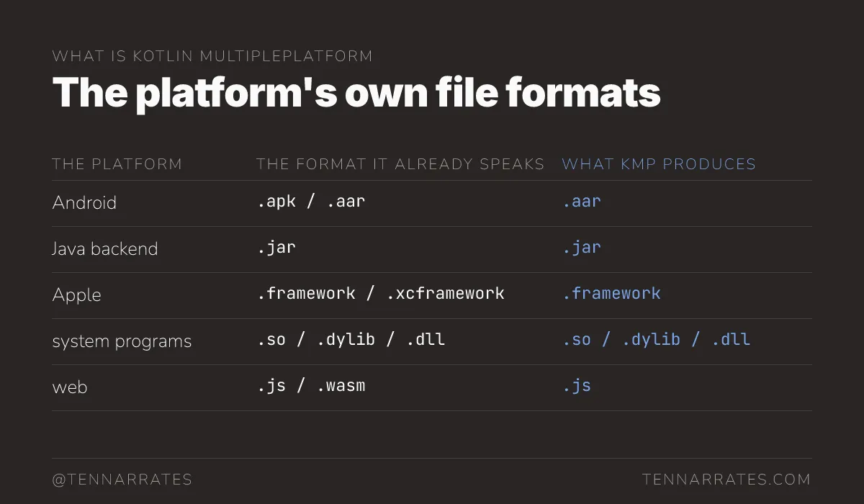This screenshot has height=504, width=864.
Task: Click the "@TENNARRATES" handle in footer
Action: point(122,480)
